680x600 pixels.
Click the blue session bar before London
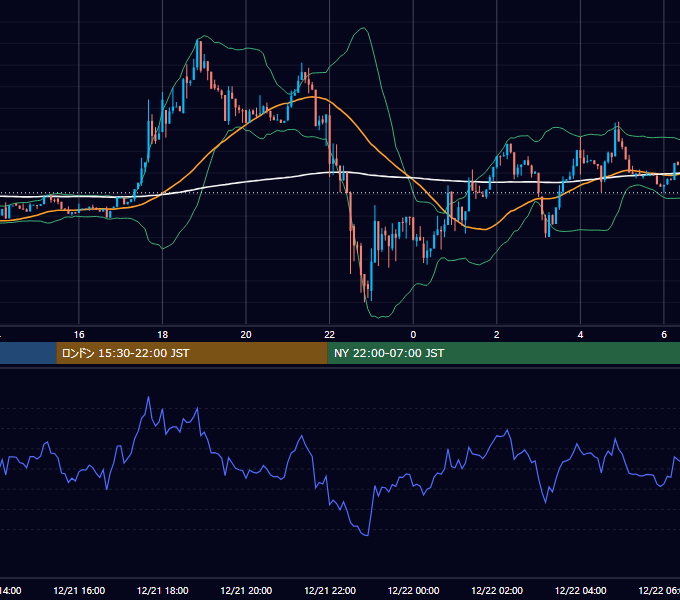point(28,353)
